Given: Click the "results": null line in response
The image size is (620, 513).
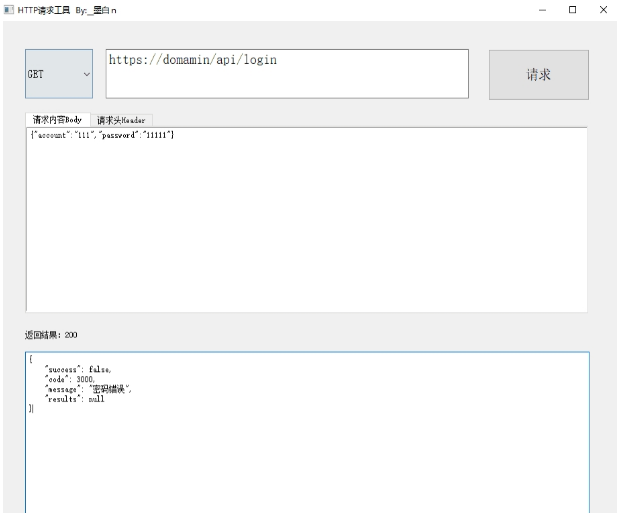Looking at the screenshot, I should [x=74, y=399].
